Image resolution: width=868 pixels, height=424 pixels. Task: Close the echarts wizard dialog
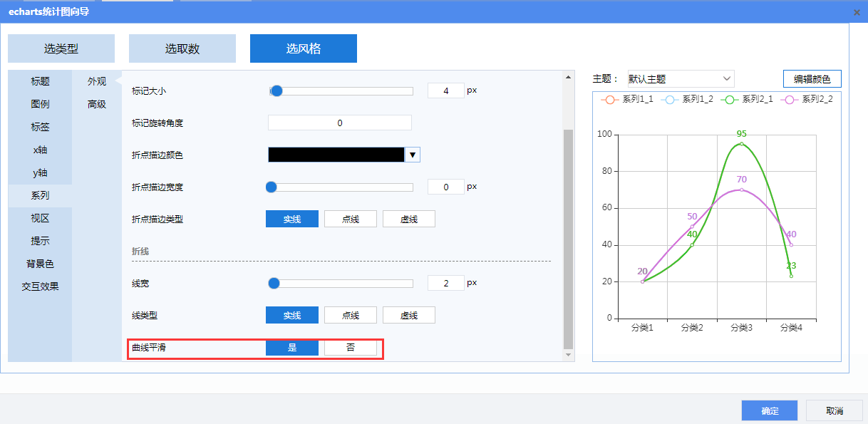[856, 12]
